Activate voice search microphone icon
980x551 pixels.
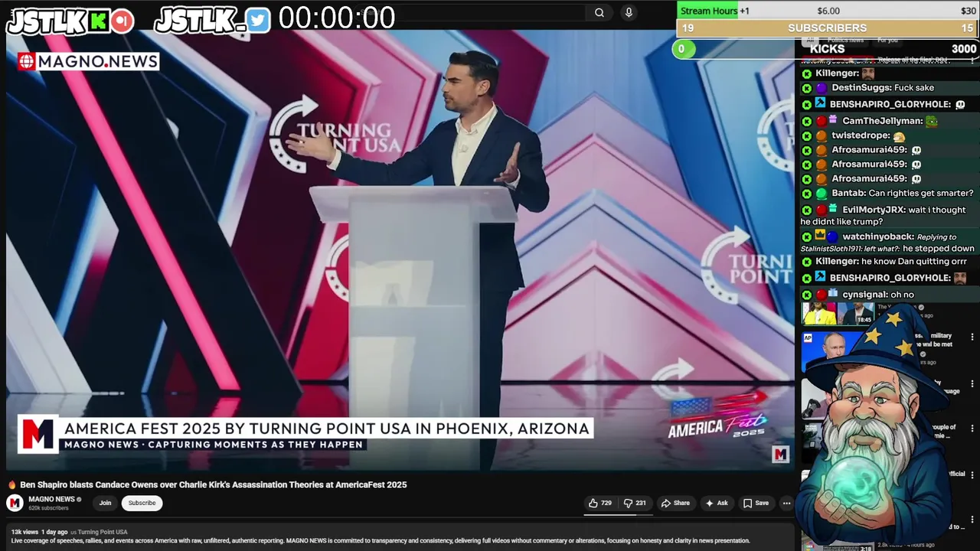pos(629,12)
